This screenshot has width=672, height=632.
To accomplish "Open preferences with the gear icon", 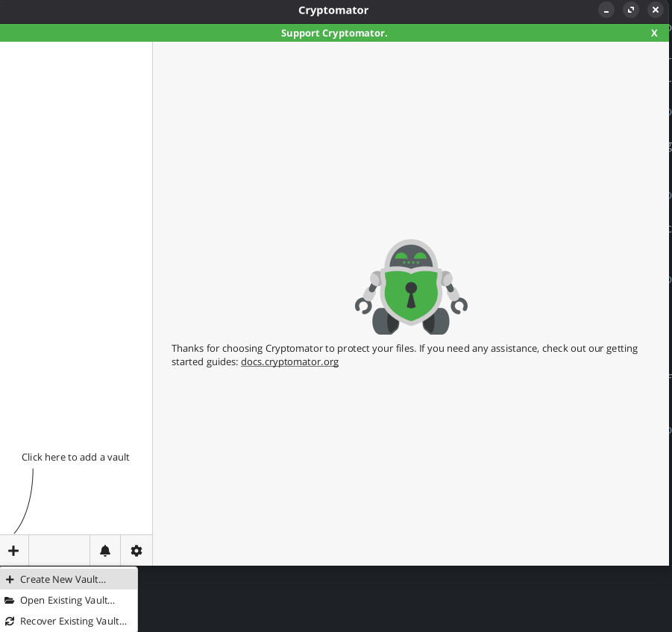I will 136,551.
